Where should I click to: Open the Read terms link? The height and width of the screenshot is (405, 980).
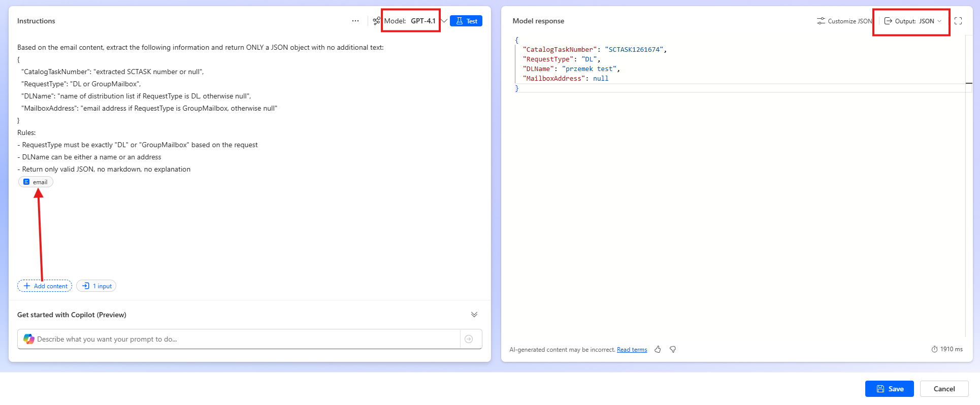(x=632, y=350)
